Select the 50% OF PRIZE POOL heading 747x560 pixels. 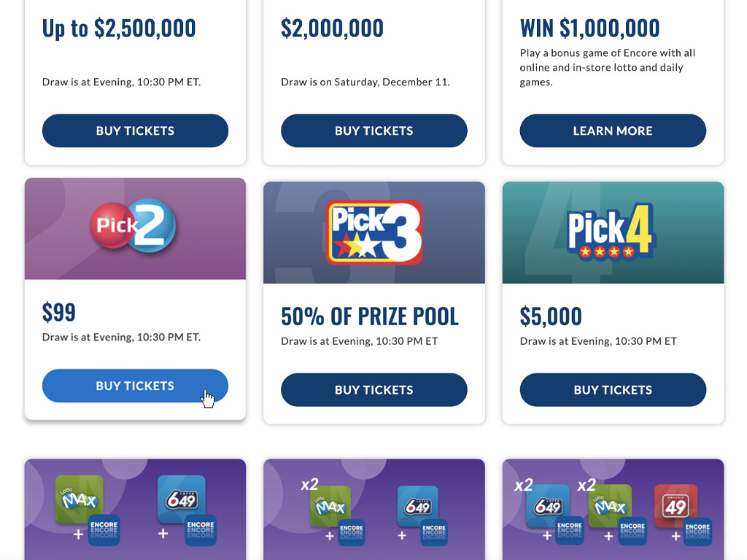[x=370, y=316]
